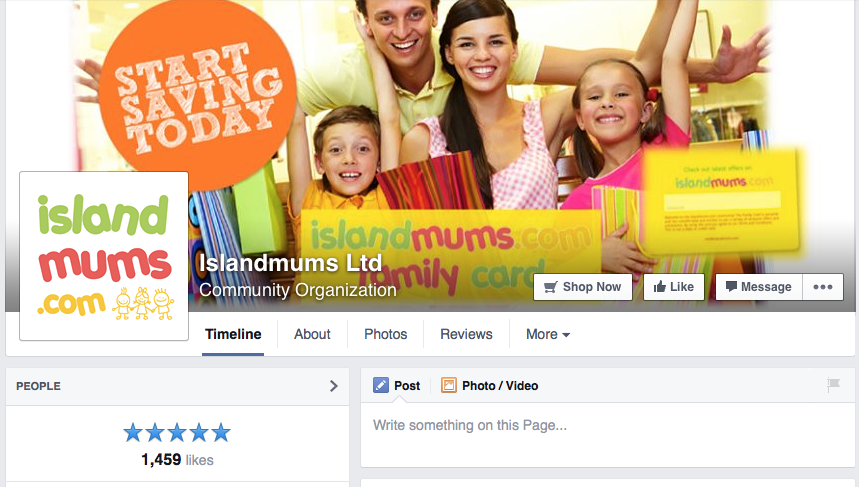Open the island mums profile picture
The height and width of the screenshot is (487, 859).
(104, 256)
